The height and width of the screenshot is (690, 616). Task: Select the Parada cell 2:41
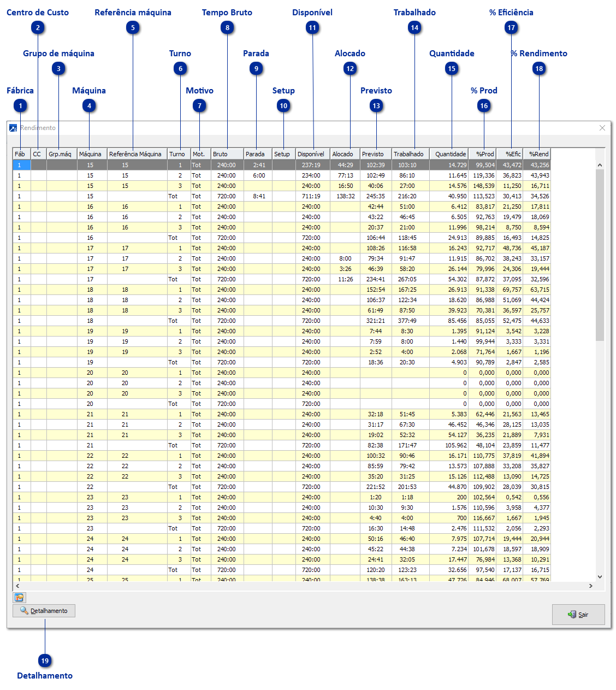(258, 165)
